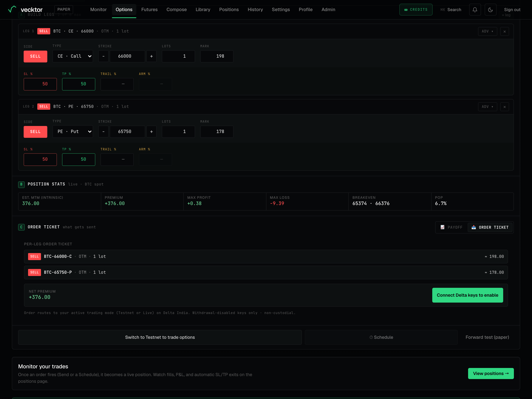Select the Order Ticket view
Screen dimensions: 532x399
tap(490, 227)
